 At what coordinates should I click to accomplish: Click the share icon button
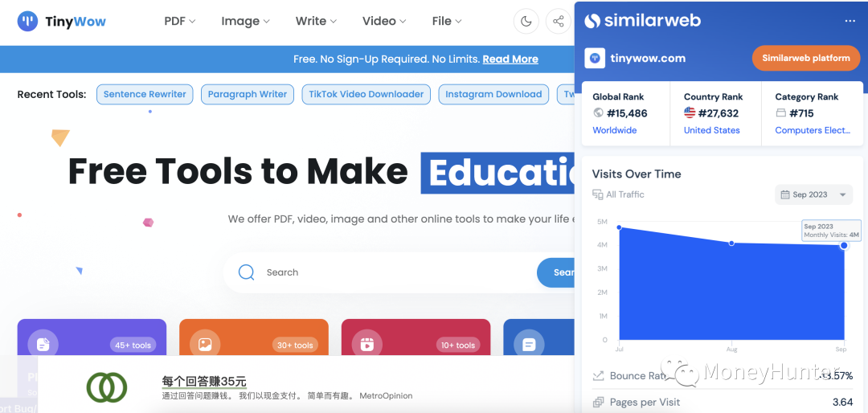pyautogui.click(x=558, y=22)
